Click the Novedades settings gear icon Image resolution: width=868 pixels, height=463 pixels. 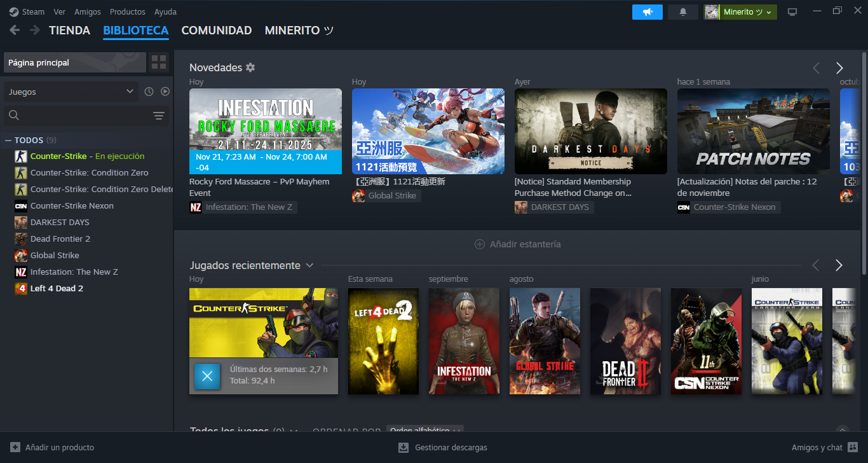[250, 67]
